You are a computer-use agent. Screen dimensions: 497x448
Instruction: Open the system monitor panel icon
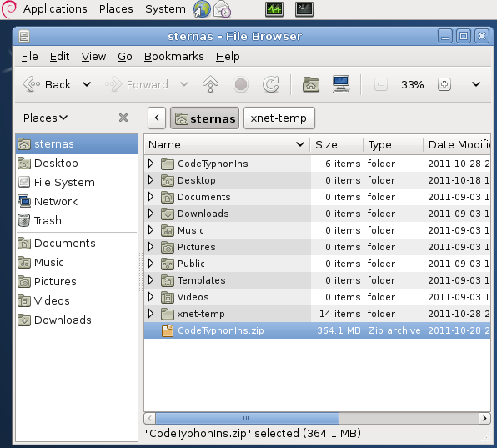274,9
